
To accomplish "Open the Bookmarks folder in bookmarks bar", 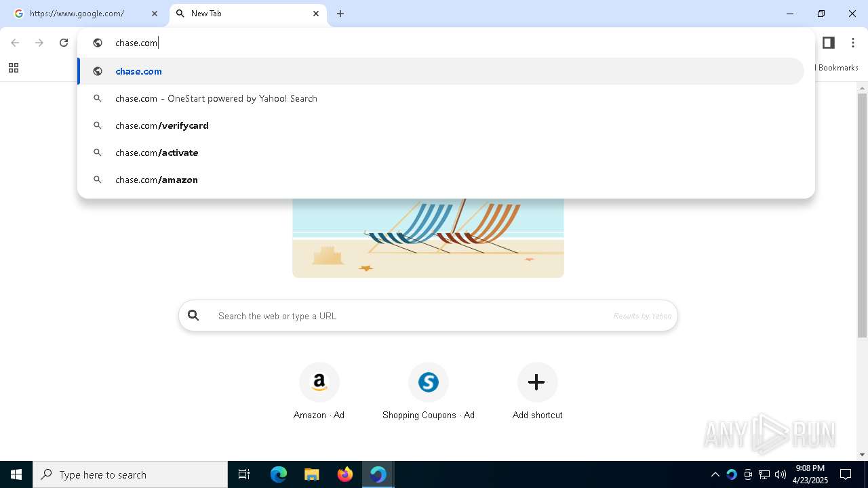I will click(837, 68).
